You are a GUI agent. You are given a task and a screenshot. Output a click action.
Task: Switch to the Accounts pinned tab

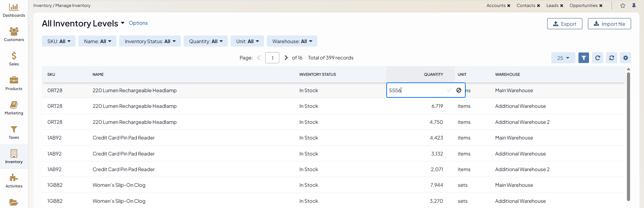496,6
